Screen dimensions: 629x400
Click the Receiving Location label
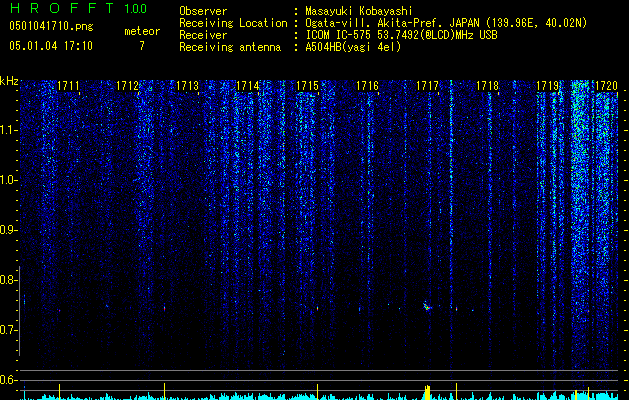(233, 23)
